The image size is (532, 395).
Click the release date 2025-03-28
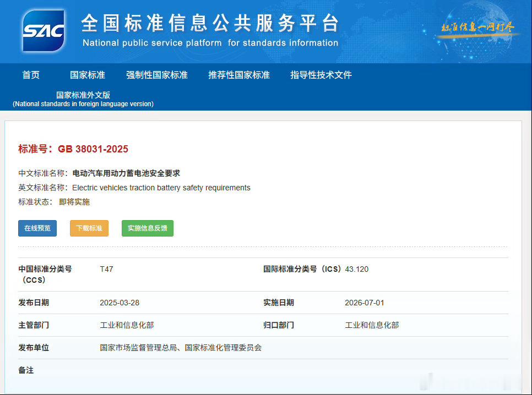click(120, 303)
